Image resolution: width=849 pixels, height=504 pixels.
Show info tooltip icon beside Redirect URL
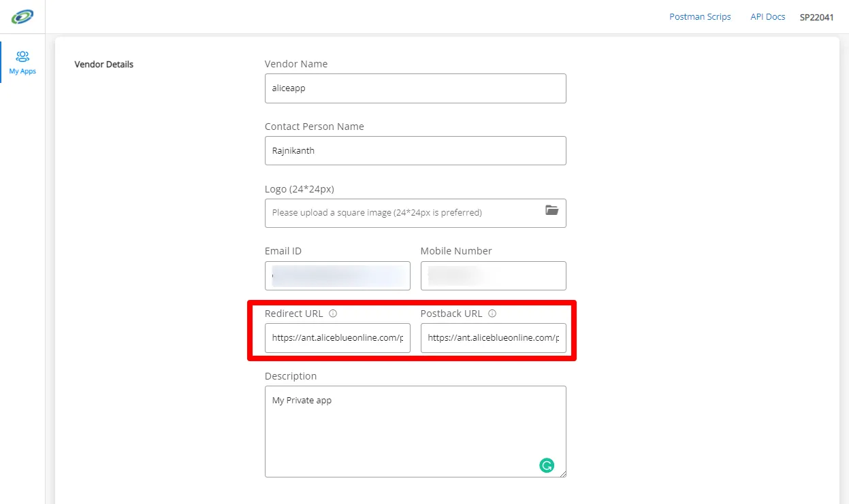click(x=333, y=314)
